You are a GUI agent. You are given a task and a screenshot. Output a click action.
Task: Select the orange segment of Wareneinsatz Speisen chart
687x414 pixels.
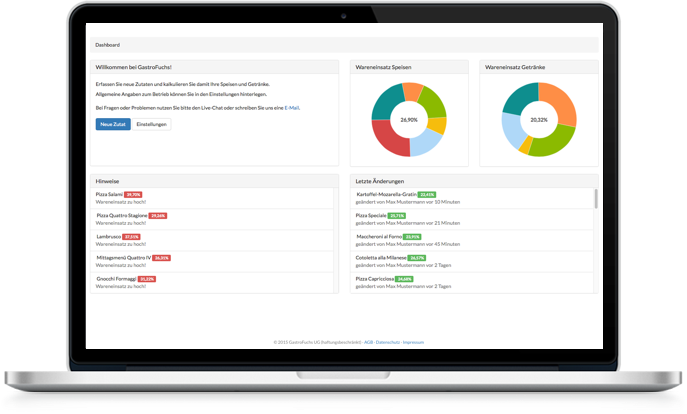tap(412, 91)
